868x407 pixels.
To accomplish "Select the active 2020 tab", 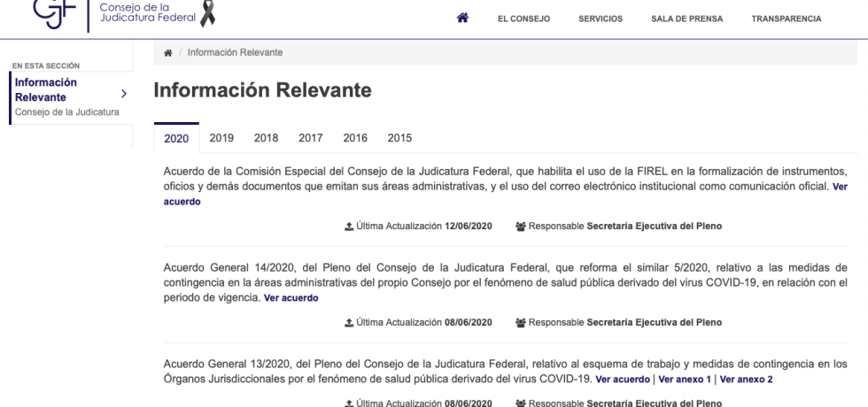I will [176, 138].
